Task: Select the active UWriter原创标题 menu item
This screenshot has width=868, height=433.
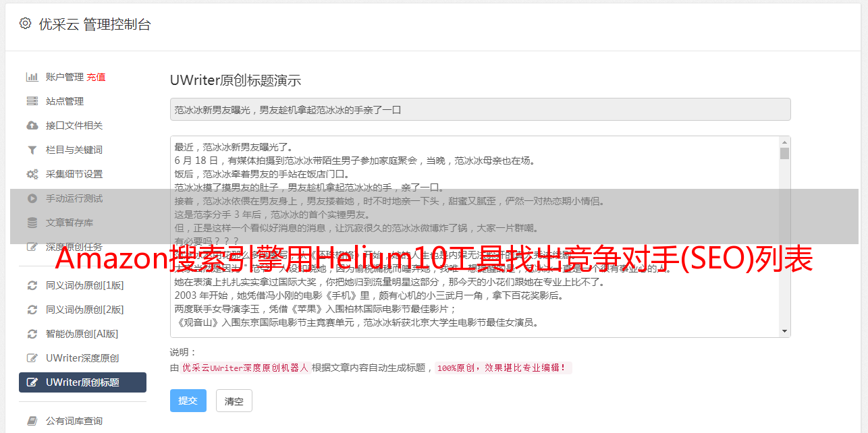Action: click(82, 382)
